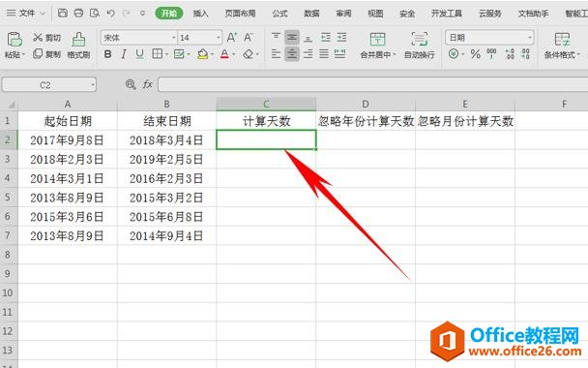Switch to the 开发工具 (Developer) tab
The height and width of the screenshot is (368, 588).
coord(447,14)
